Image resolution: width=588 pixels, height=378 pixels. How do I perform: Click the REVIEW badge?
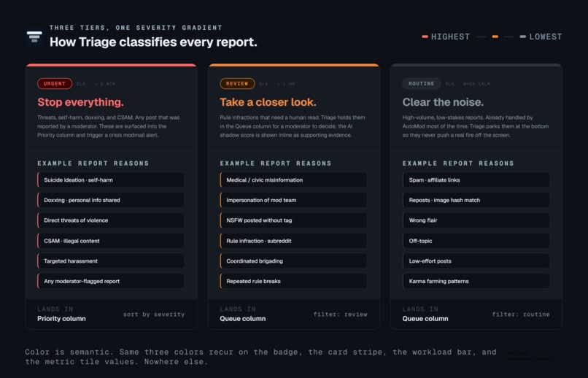(x=237, y=84)
